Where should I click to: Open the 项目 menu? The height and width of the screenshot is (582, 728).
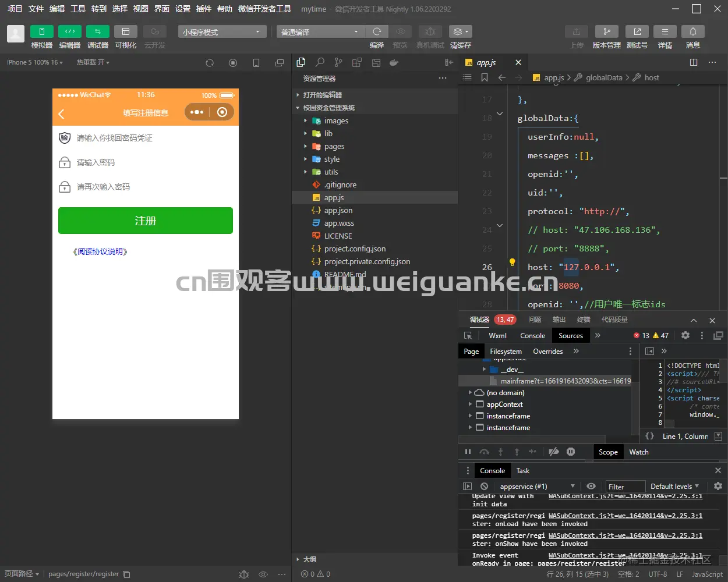[15, 9]
